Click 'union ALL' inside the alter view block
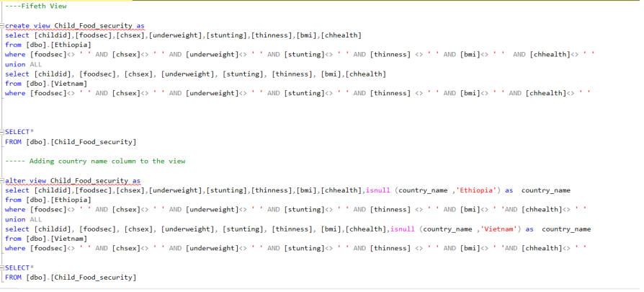Screen dimensions: 644x292 coord(23,220)
